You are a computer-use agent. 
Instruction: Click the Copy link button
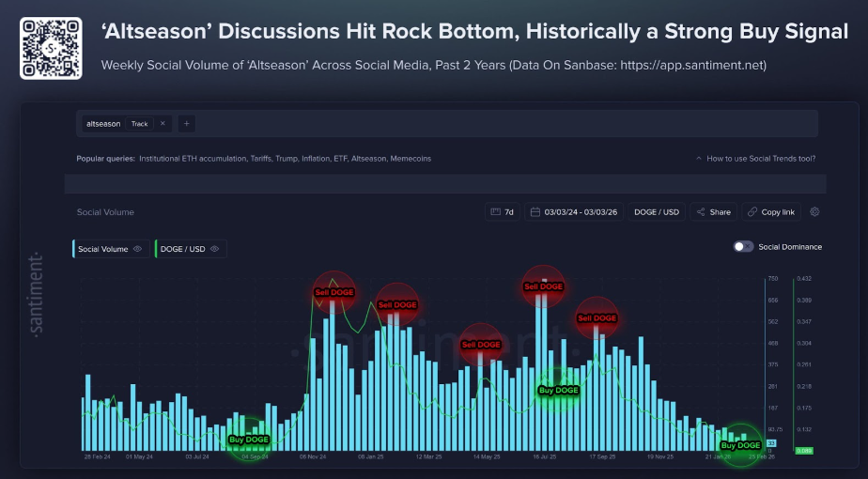(x=771, y=212)
